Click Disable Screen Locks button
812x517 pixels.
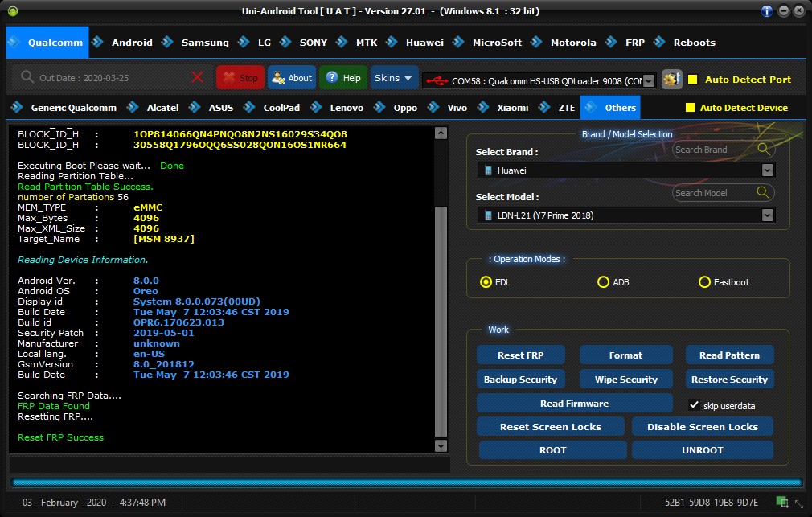tap(702, 427)
